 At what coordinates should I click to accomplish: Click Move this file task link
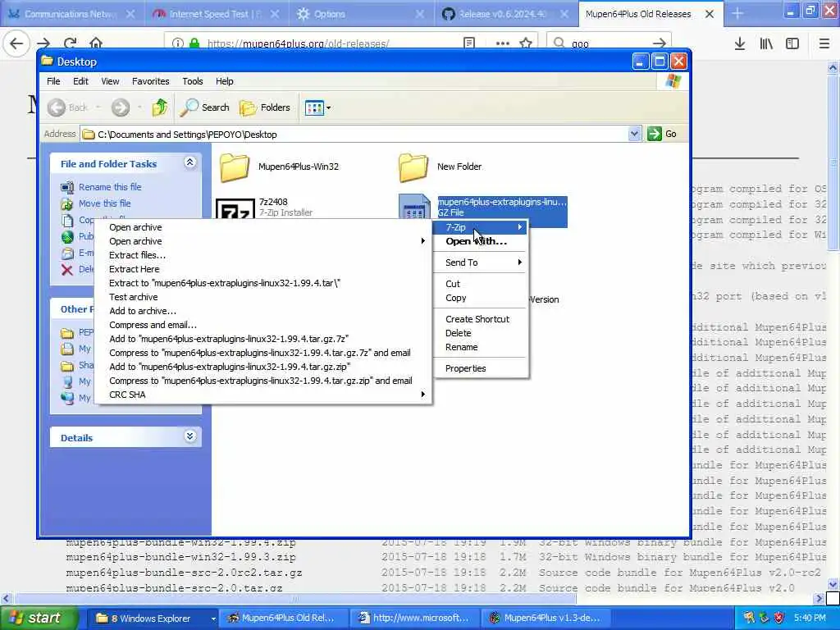(104, 203)
